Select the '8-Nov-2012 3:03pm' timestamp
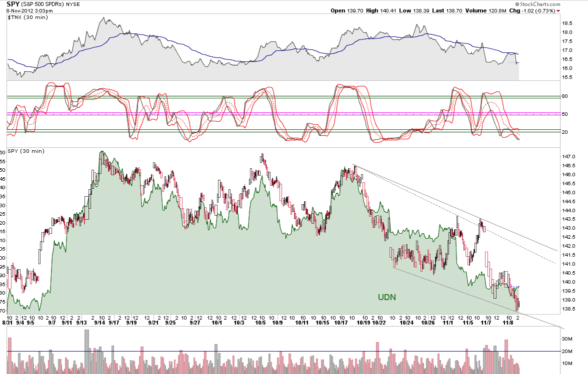588x374 pixels. [29, 11]
